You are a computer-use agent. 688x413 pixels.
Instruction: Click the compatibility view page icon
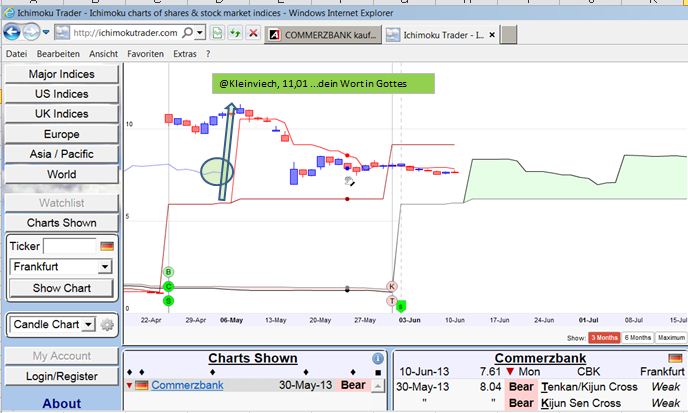218,33
